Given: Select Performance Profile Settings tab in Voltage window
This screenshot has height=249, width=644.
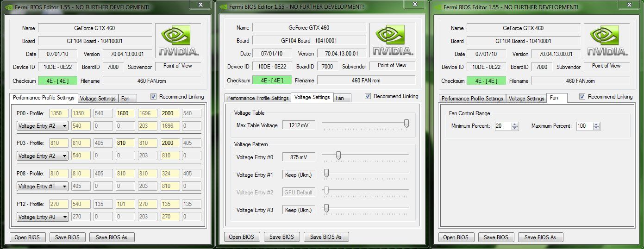Looking at the screenshot, I should tap(258, 98).
